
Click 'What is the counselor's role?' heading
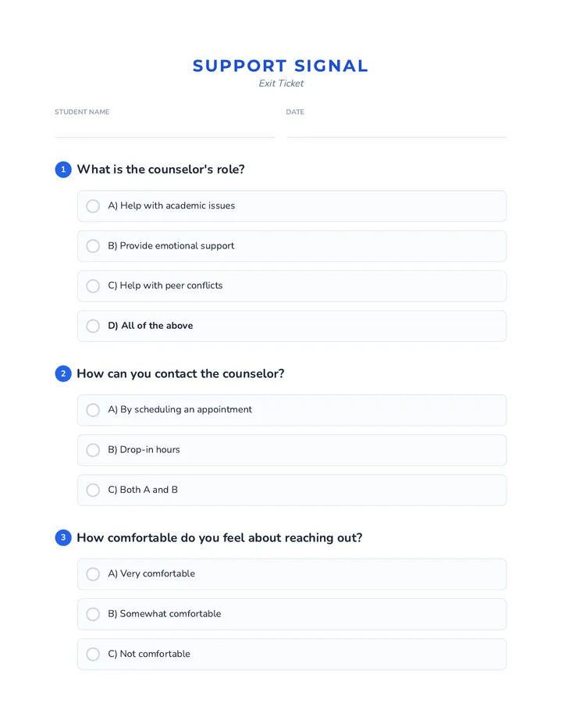(x=161, y=170)
